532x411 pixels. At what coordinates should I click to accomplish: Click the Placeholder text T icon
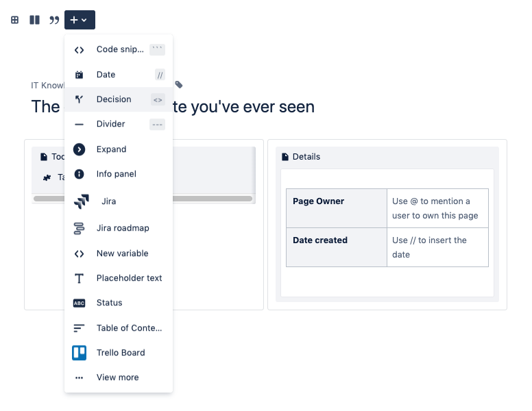[80, 278]
